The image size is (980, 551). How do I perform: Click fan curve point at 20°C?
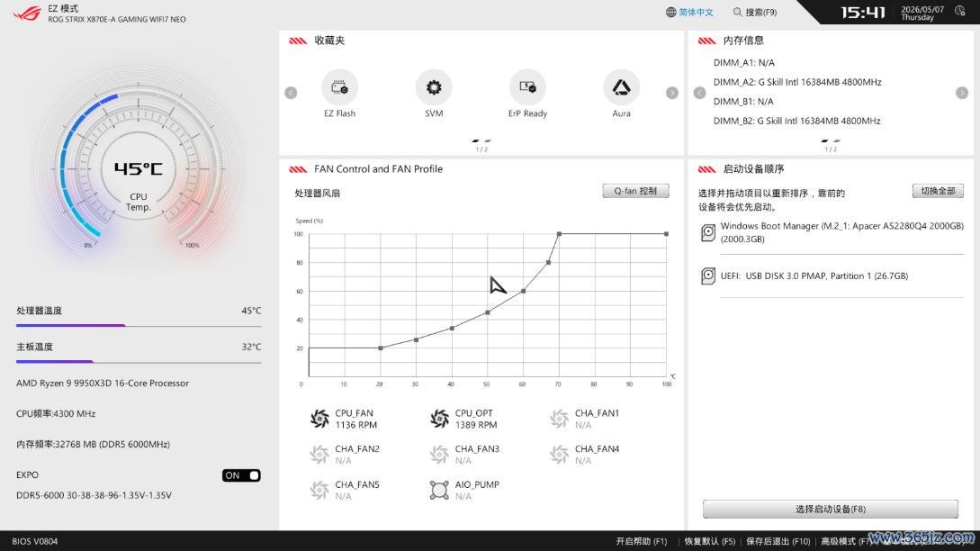click(381, 348)
